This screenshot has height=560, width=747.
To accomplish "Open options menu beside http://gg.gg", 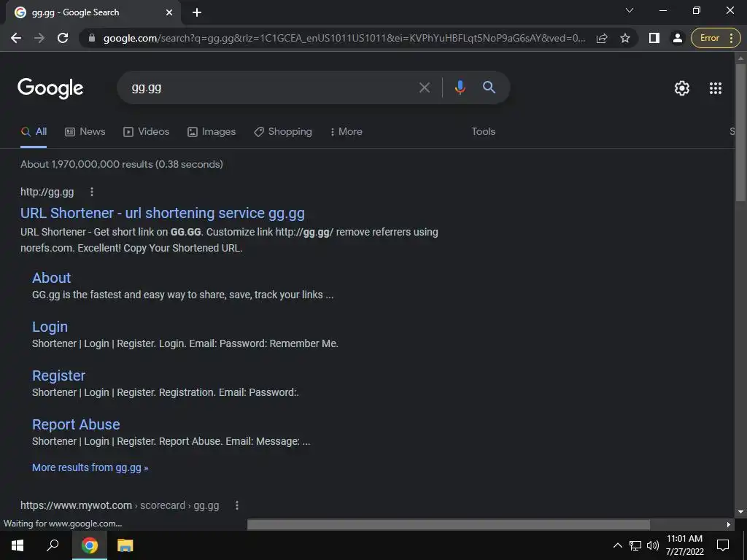I will [x=92, y=192].
